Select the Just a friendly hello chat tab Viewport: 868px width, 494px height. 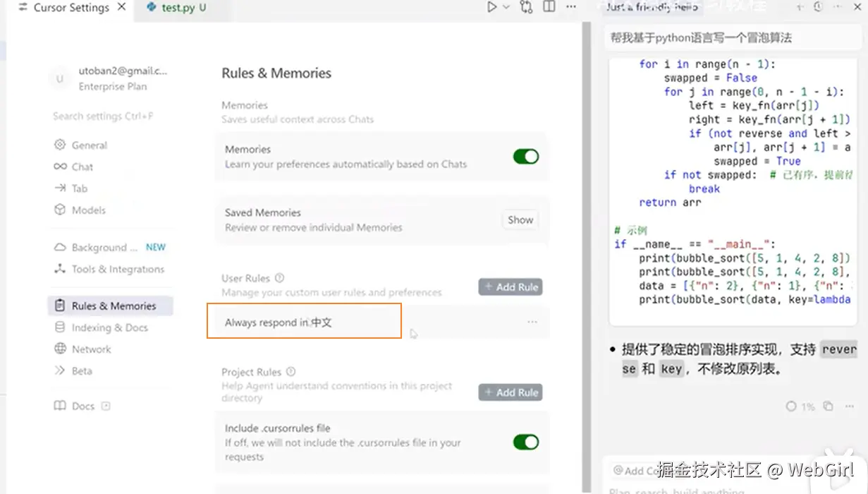tap(652, 8)
